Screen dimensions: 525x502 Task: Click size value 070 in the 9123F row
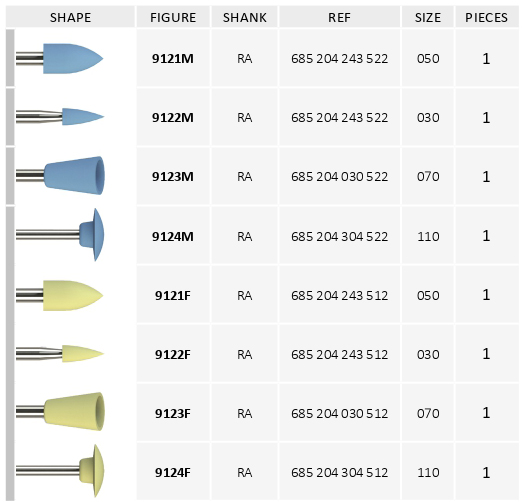pyautogui.click(x=428, y=413)
